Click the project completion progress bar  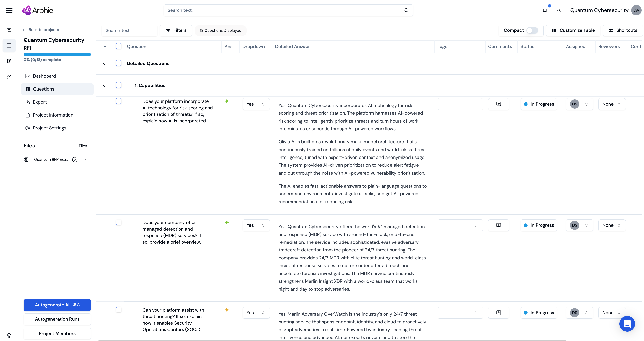57,54
